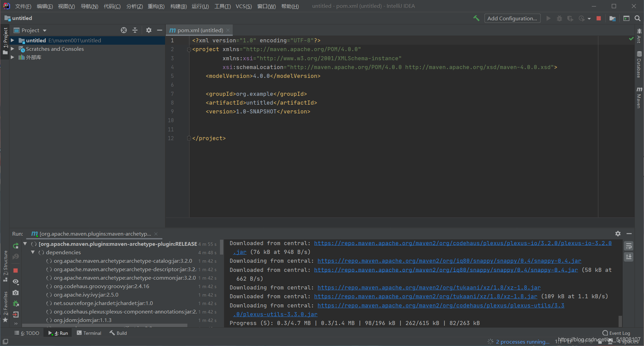Open the 6: TODO tool window
644x346 pixels.
(27, 333)
